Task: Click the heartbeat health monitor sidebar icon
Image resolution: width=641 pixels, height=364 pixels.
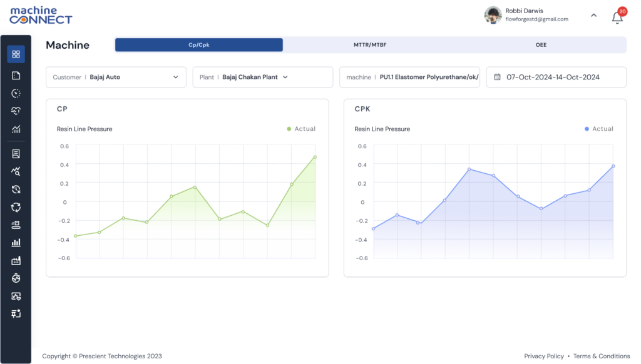Action: click(x=16, y=111)
